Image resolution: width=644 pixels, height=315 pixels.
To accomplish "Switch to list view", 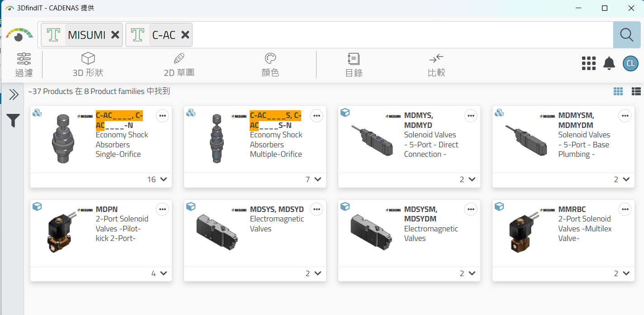I will [x=636, y=91].
